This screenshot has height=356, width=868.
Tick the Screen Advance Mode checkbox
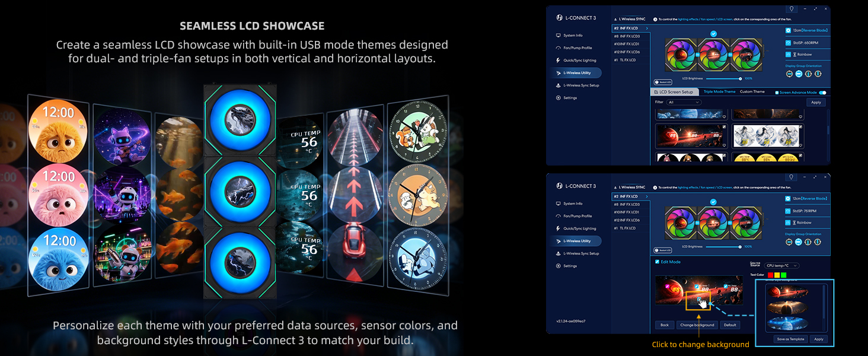[777, 93]
